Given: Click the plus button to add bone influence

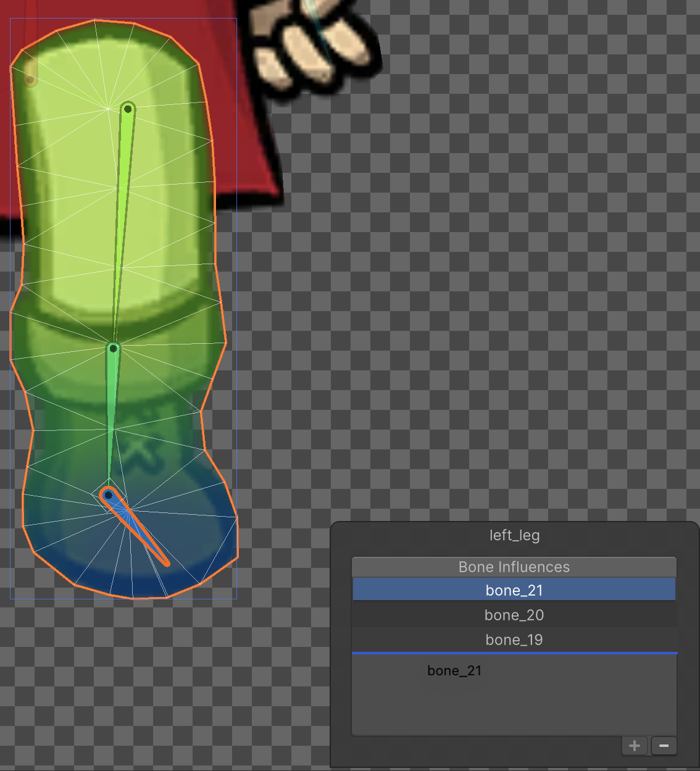Looking at the screenshot, I should (x=634, y=746).
